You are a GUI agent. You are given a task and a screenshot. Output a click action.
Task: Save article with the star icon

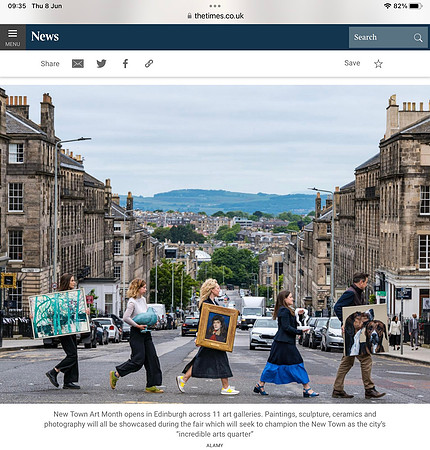[378, 64]
